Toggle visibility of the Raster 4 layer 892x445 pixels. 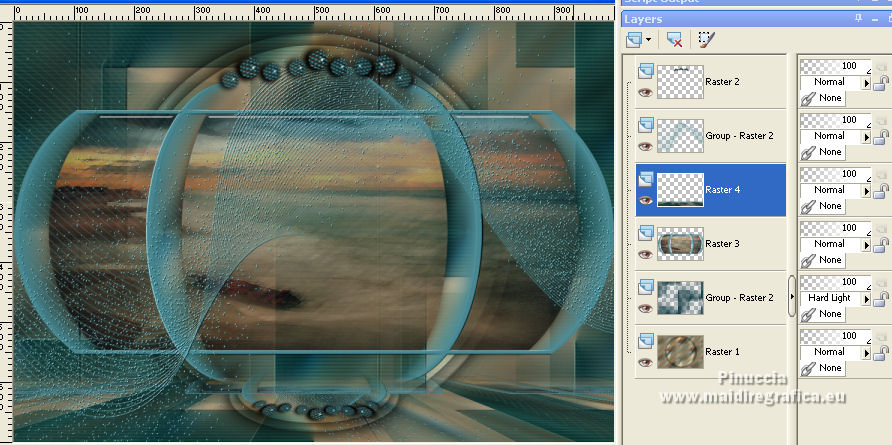pos(645,200)
